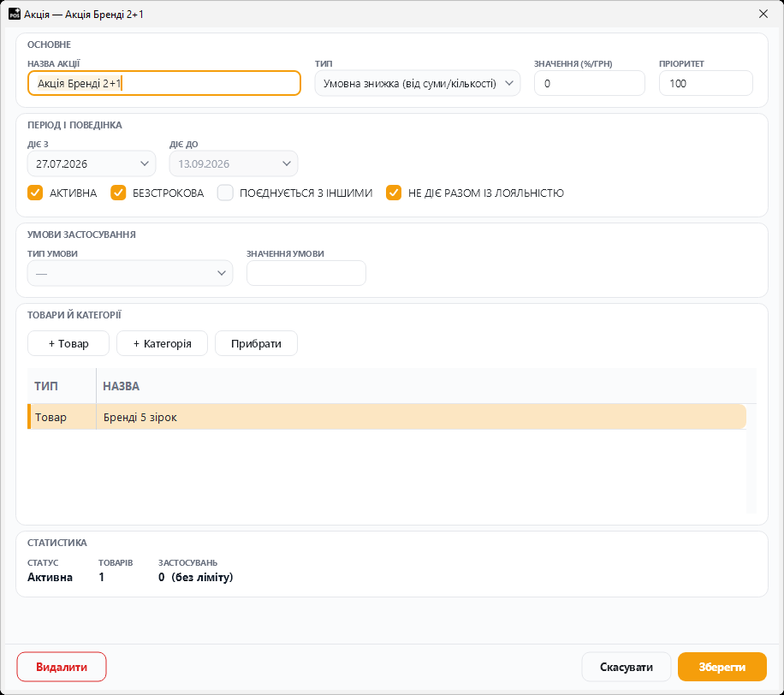This screenshot has height=695, width=784.
Task: Toggle the АКТИВНА checkbox
Action: 35,193
